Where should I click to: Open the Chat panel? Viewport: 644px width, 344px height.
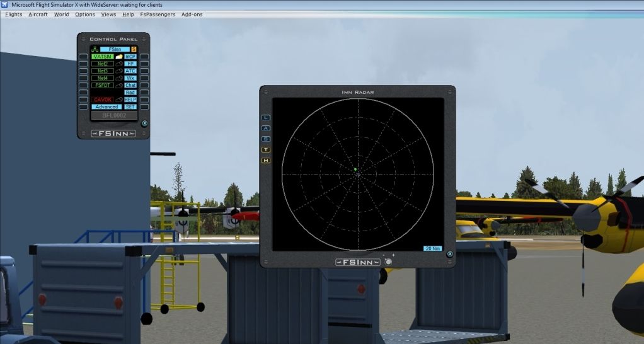(130, 86)
